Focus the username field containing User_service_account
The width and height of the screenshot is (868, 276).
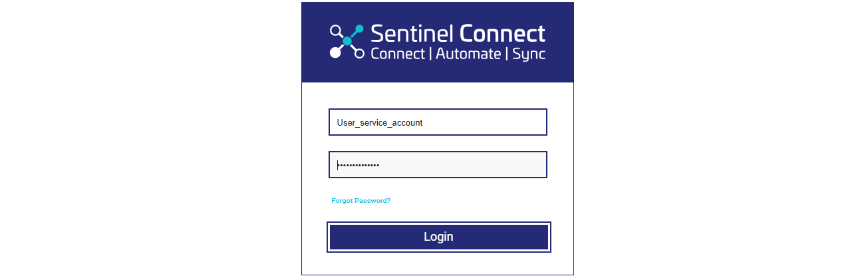click(438, 122)
